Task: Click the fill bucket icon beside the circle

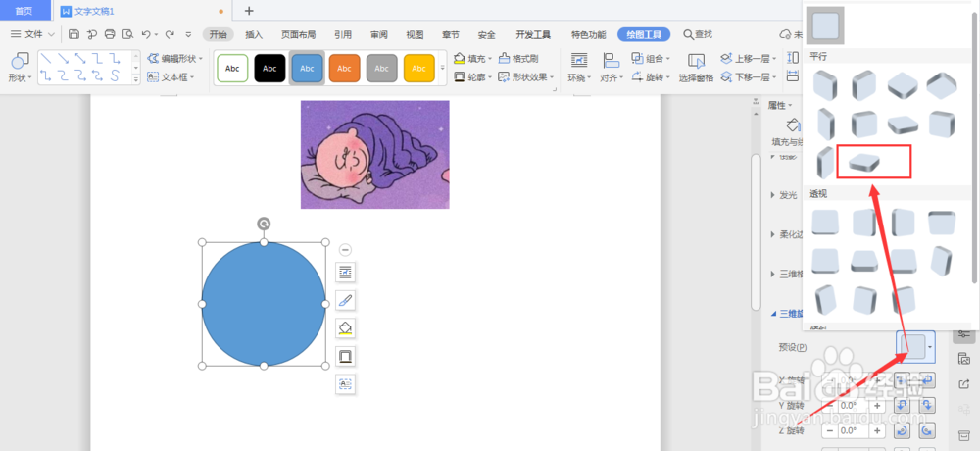Action: point(345,327)
